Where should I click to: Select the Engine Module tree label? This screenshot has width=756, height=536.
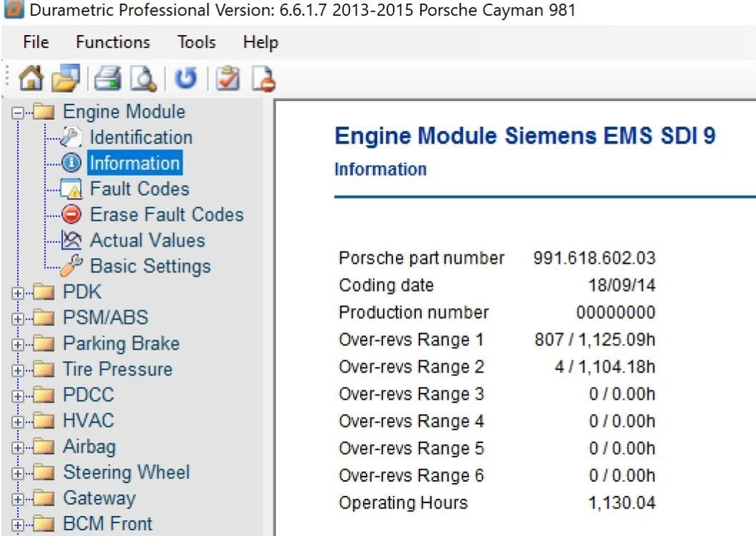pos(124,112)
